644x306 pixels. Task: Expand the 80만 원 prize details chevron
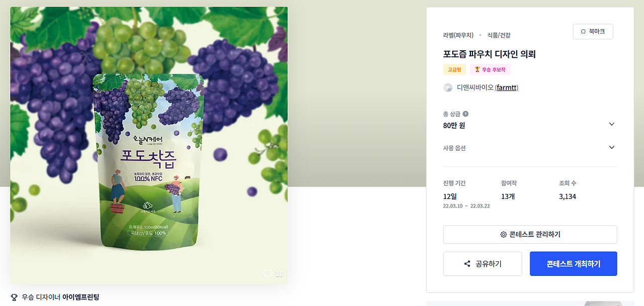(x=612, y=124)
